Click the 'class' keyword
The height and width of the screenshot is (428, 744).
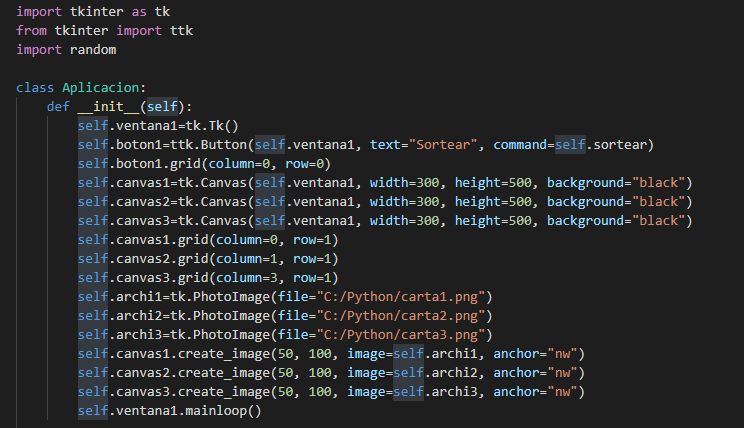(x=35, y=88)
